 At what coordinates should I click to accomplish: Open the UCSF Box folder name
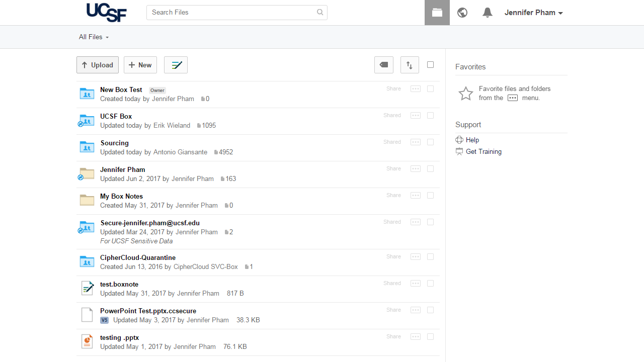[x=116, y=117]
